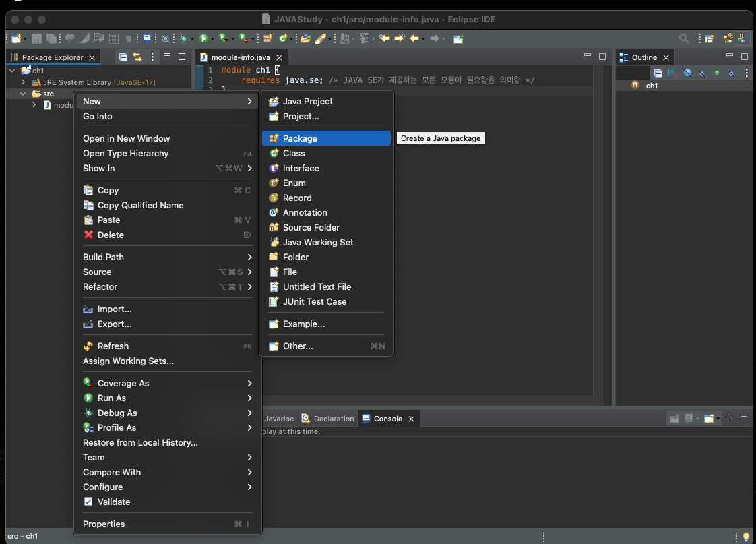The width and height of the screenshot is (756, 544).
Task: Click Copy Qualified Name entry
Action: [x=167, y=206]
